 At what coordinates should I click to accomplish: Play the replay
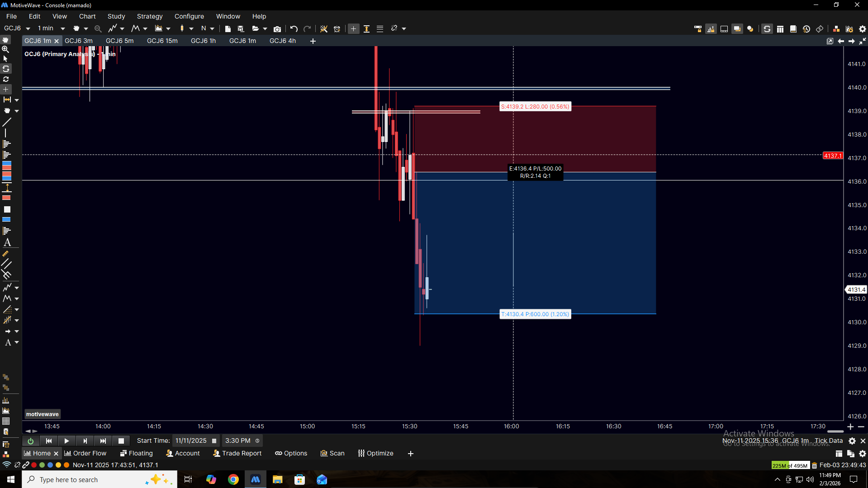click(66, 441)
